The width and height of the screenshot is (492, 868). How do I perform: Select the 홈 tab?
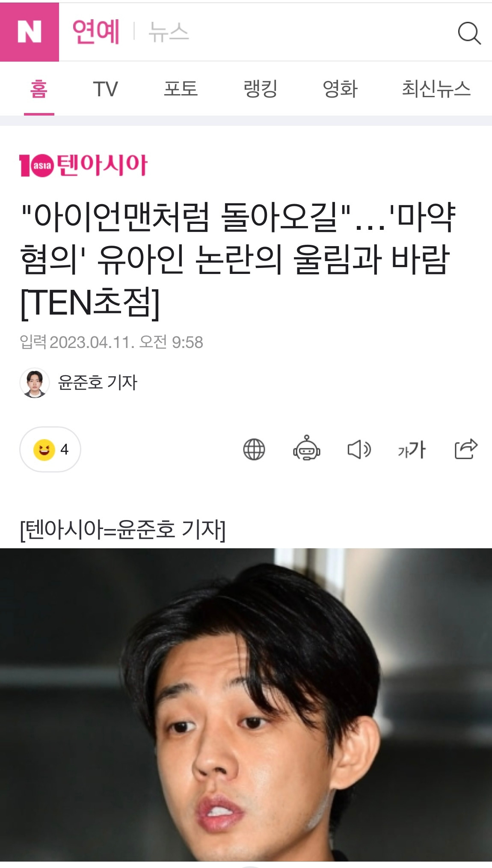pyautogui.click(x=39, y=89)
